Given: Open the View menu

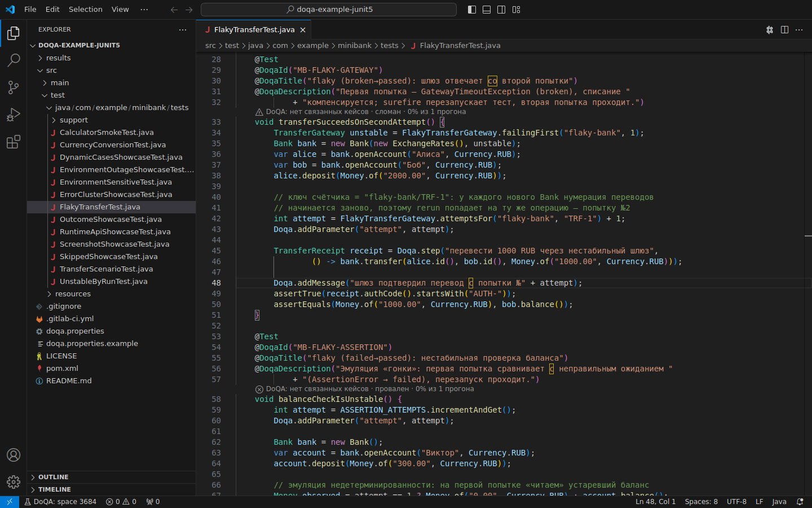Looking at the screenshot, I should [120, 10].
